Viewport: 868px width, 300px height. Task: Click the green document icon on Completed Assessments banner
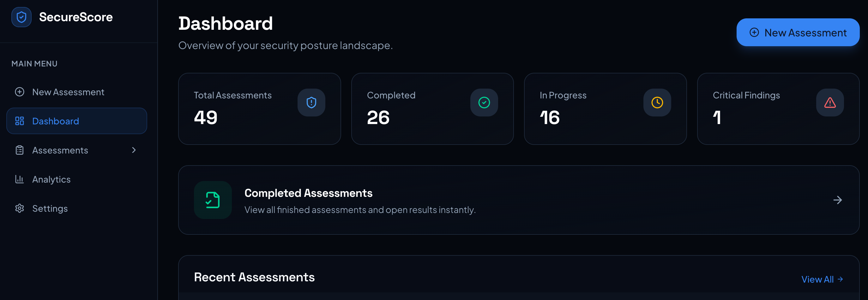coord(212,200)
